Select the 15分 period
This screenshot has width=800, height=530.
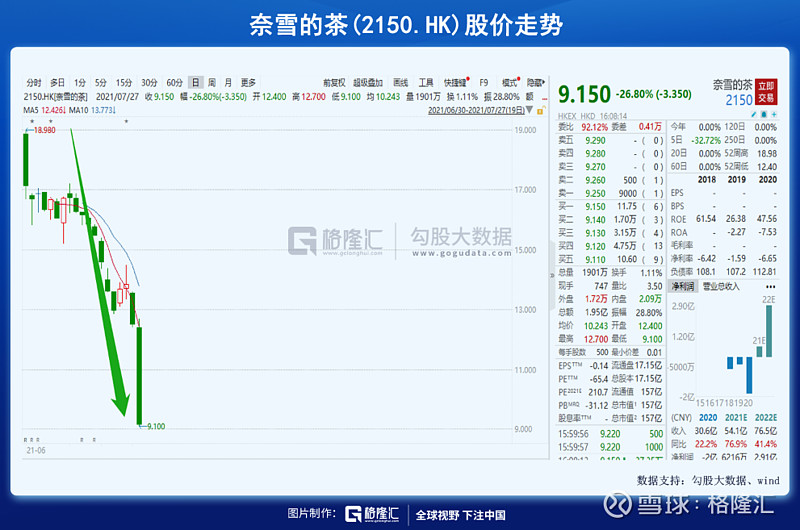coord(123,83)
